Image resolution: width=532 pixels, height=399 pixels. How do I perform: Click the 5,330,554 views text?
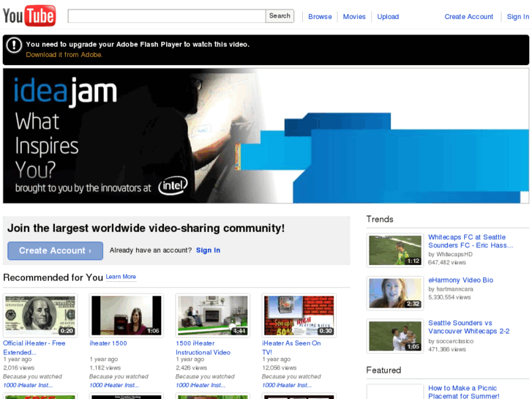[x=449, y=297]
